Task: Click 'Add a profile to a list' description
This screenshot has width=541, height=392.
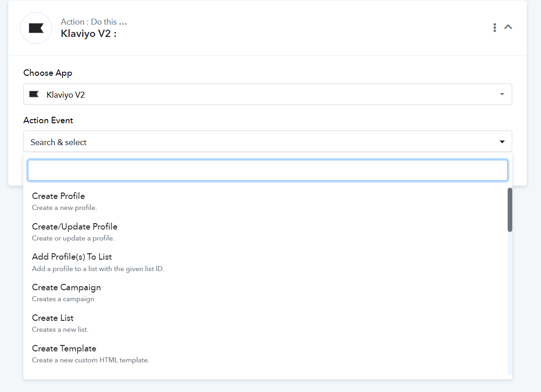Action: [98, 269]
